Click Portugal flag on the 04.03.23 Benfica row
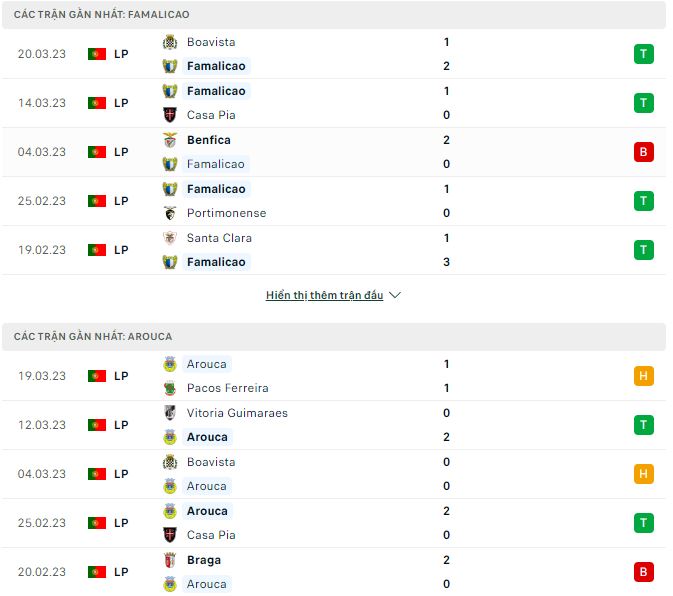The image size is (673, 596). point(97,152)
